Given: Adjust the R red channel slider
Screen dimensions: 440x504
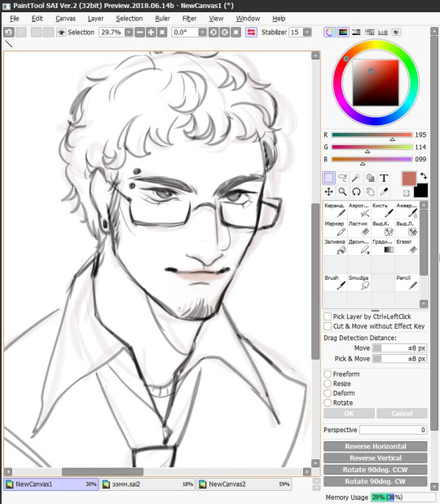Looking at the screenshot, I should [372, 135].
